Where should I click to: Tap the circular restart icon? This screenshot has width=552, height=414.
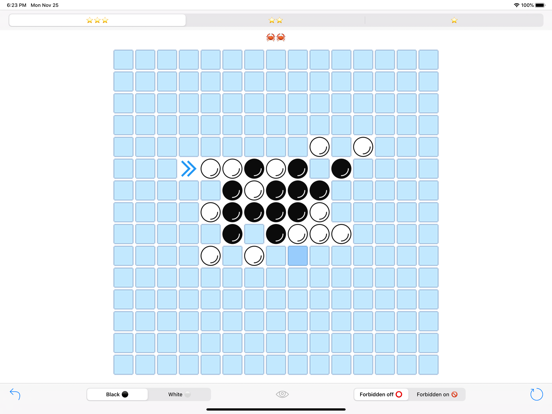pyautogui.click(x=537, y=394)
